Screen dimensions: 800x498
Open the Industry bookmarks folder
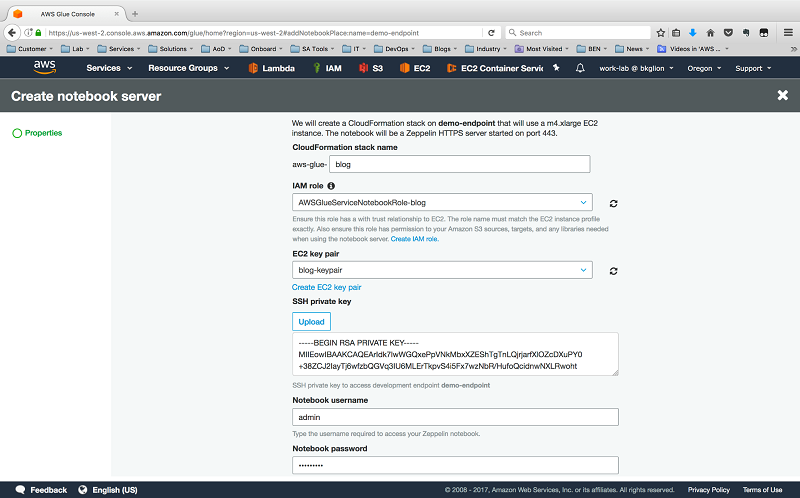tap(485, 49)
